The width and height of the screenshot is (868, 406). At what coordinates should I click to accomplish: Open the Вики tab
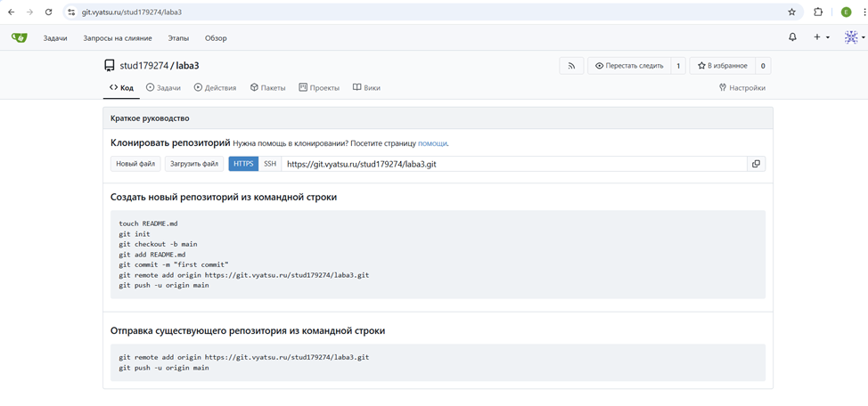pos(366,88)
